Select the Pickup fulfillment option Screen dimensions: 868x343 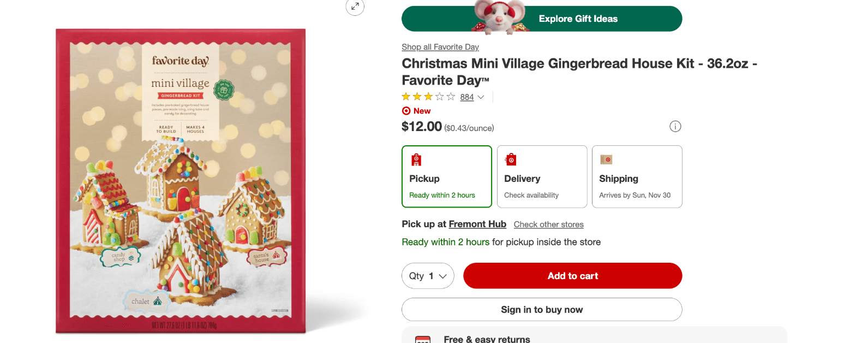[446, 176]
